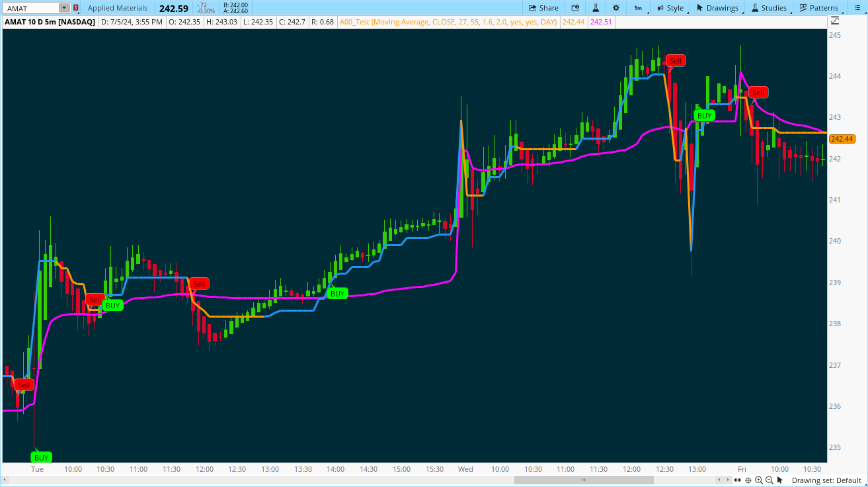Image resolution: width=868 pixels, height=487 pixels.
Task: Click the AMAT symbol input field
Action: pos(30,8)
